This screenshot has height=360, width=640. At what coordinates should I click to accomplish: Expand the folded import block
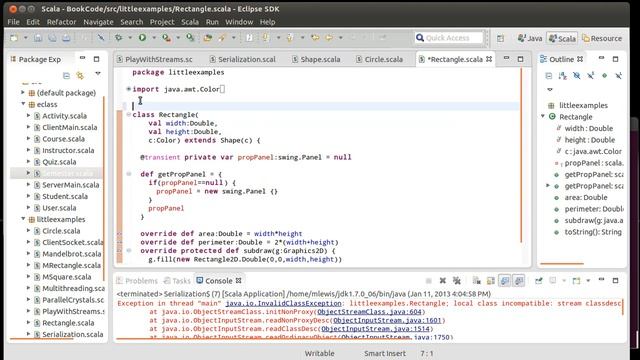tap(129, 89)
